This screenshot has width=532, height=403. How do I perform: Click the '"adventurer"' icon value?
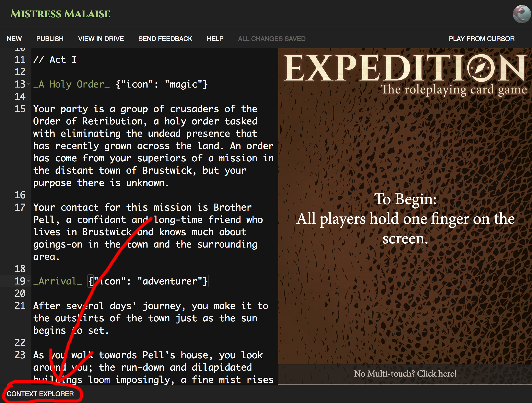click(170, 281)
